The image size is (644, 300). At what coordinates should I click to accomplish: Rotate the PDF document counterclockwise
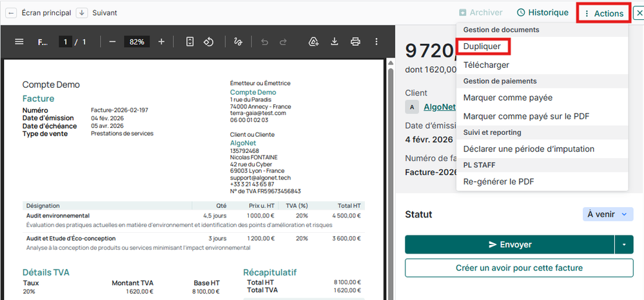[208, 42]
